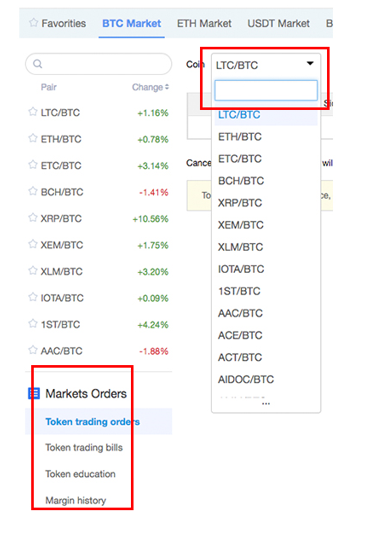The height and width of the screenshot is (534, 385).
Task: Focus the dropdown filter text field
Action: (266, 90)
